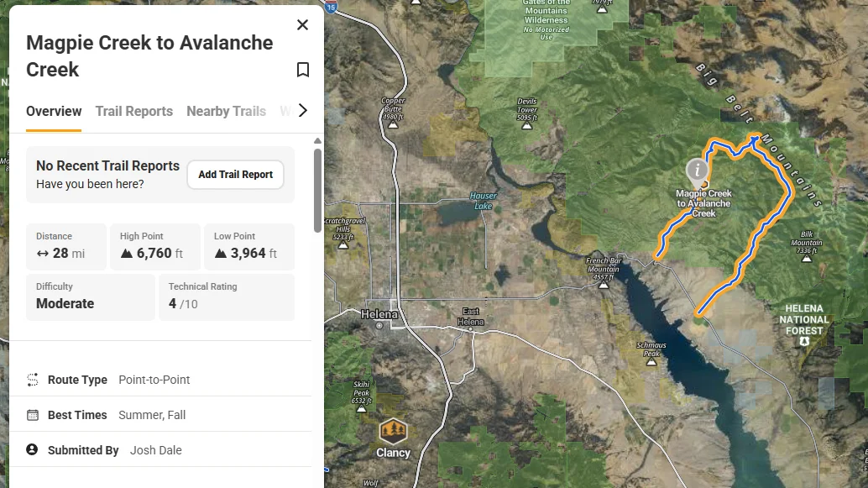
Task: Show more tabs with the right chevron
Action: (303, 110)
